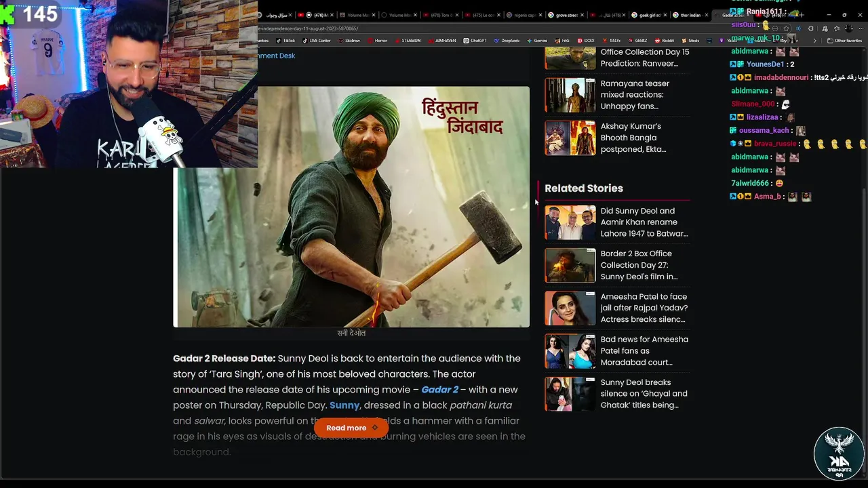Open the AIMHAVEN bookmark

[442, 41]
